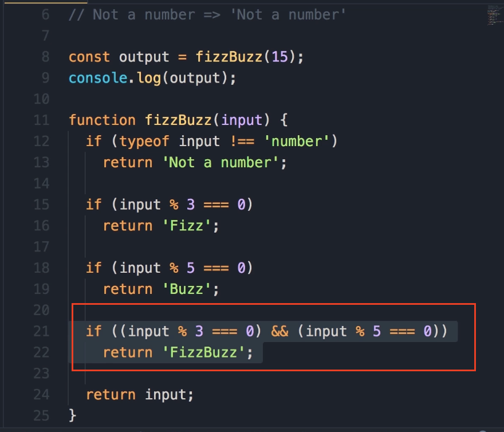
Task: Place cursor on the 'Buzz' string
Action: tap(186, 289)
